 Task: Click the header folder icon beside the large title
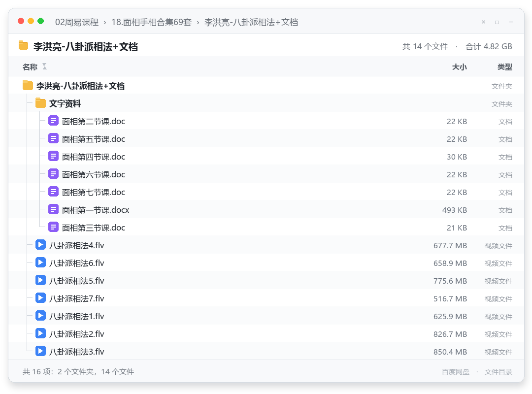click(23, 45)
